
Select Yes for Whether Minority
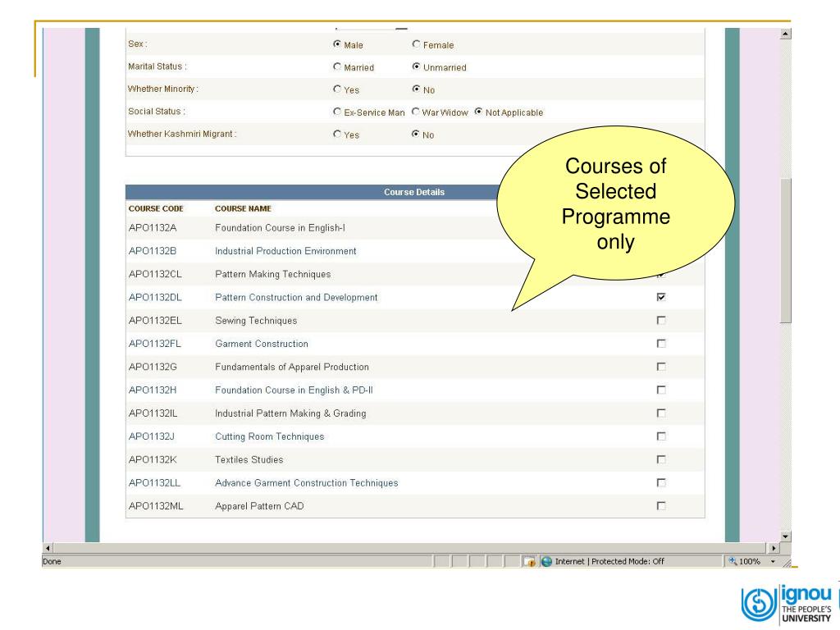[337, 89]
